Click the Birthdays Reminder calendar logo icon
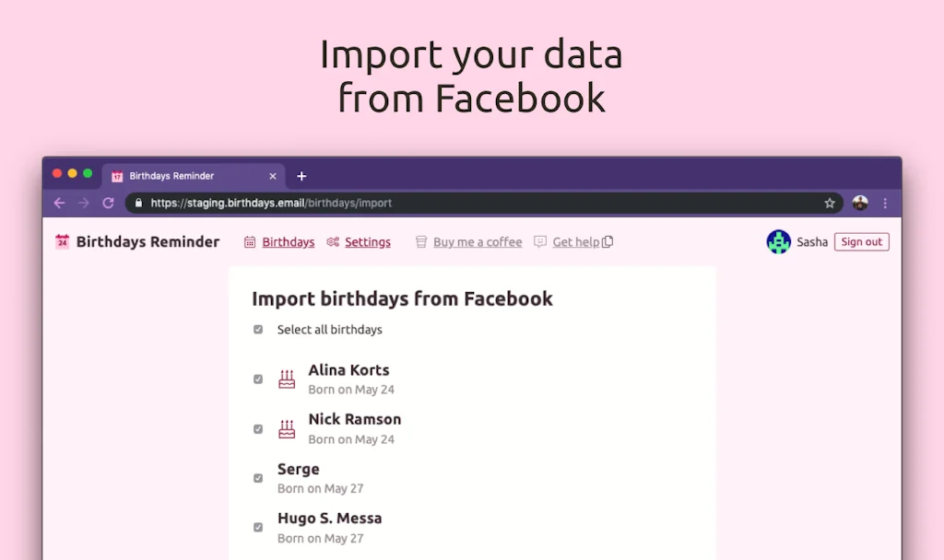The image size is (944, 560). coord(62,241)
